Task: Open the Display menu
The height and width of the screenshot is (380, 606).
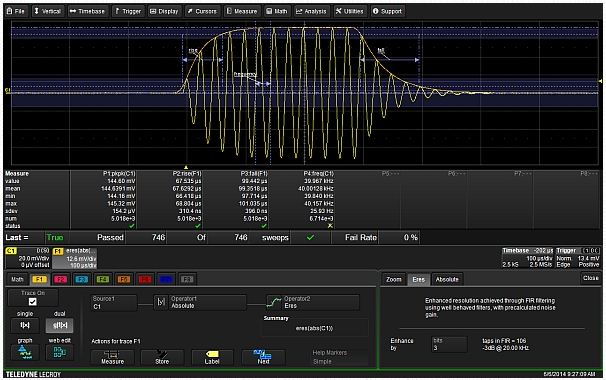Action: [164, 11]
